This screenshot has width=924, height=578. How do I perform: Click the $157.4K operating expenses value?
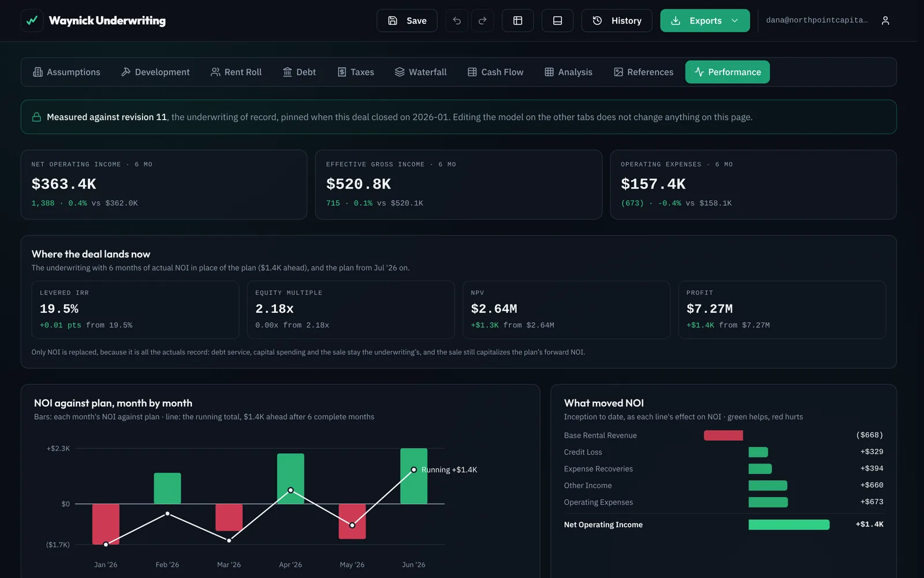(x=653, y=184)
